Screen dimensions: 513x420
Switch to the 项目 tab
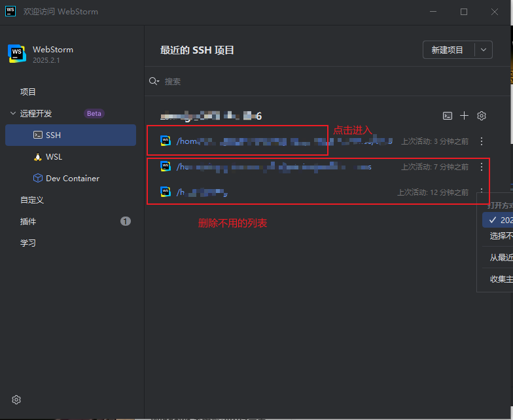click(28, 92)
